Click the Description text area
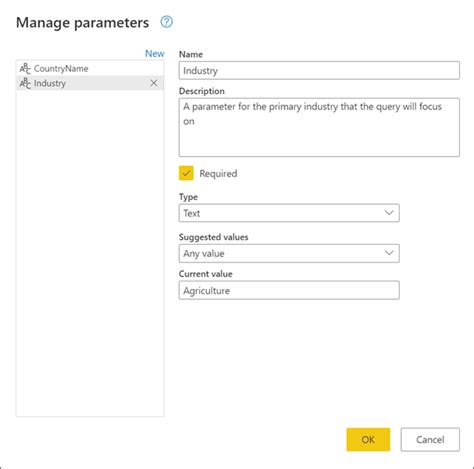The width and height of the screenshot is (474, 469). 319,127
